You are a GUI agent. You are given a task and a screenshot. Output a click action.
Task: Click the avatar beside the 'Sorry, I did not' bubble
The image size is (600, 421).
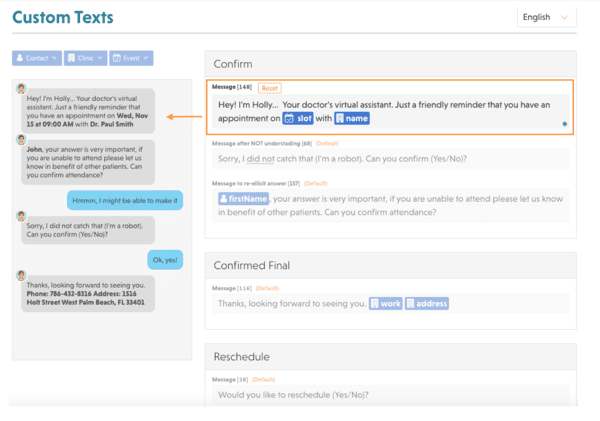tap(21, 216)
